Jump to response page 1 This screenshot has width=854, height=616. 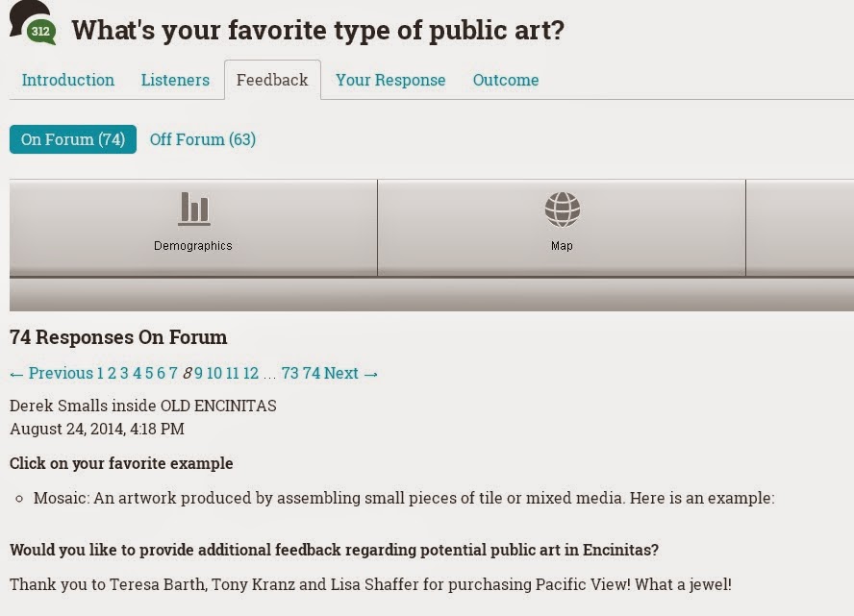[x=100, y=373]
